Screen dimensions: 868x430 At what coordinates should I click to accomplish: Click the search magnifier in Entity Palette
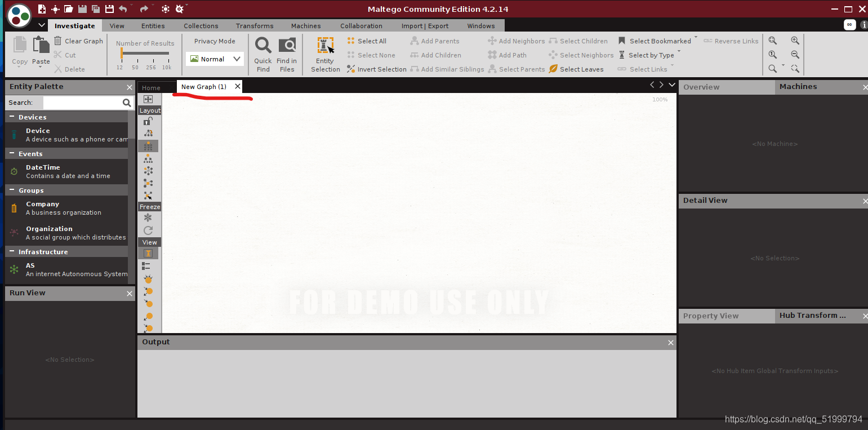coord(127,103)
